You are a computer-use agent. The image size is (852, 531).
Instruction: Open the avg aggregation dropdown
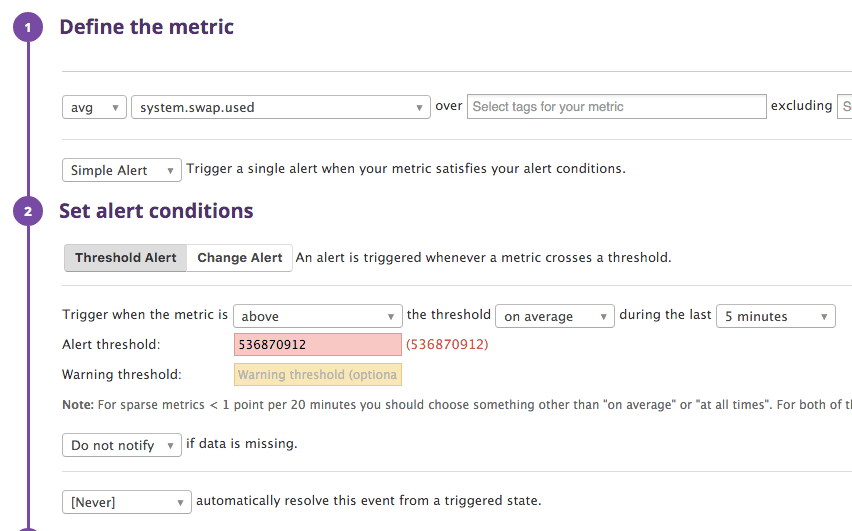[x=94, y=107]
